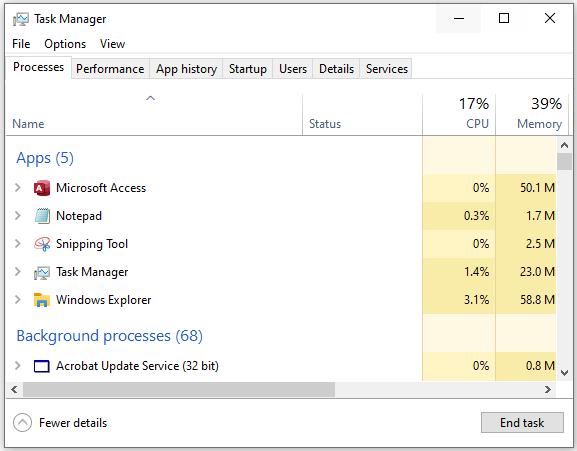Click the horizontal scrollbar left arrow
This screenshot has width=577, height=451.
(14, 389)
